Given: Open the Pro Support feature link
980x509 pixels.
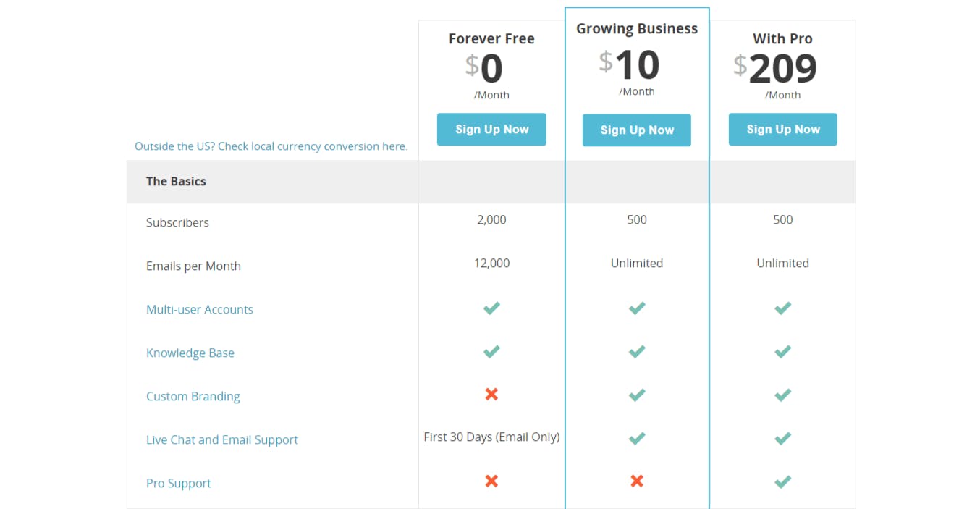Looking at the screenshot, I should coord(179,483).
